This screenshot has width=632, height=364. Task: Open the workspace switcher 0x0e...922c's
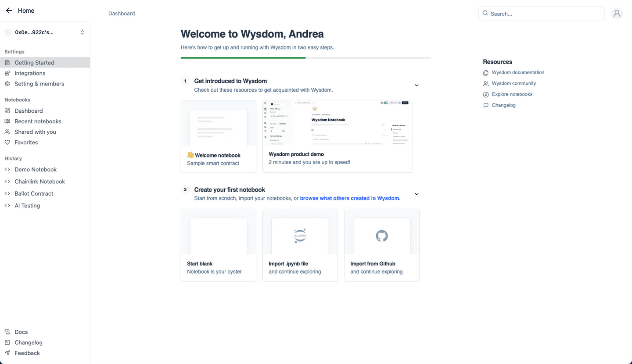pos(45,32)
